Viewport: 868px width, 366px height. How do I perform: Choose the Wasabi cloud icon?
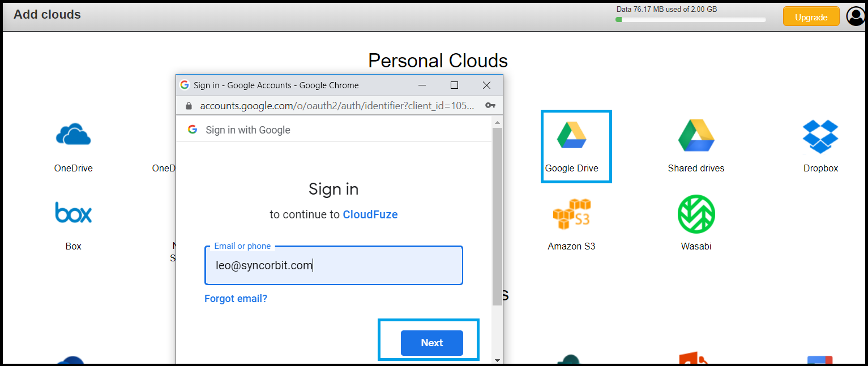696,214
